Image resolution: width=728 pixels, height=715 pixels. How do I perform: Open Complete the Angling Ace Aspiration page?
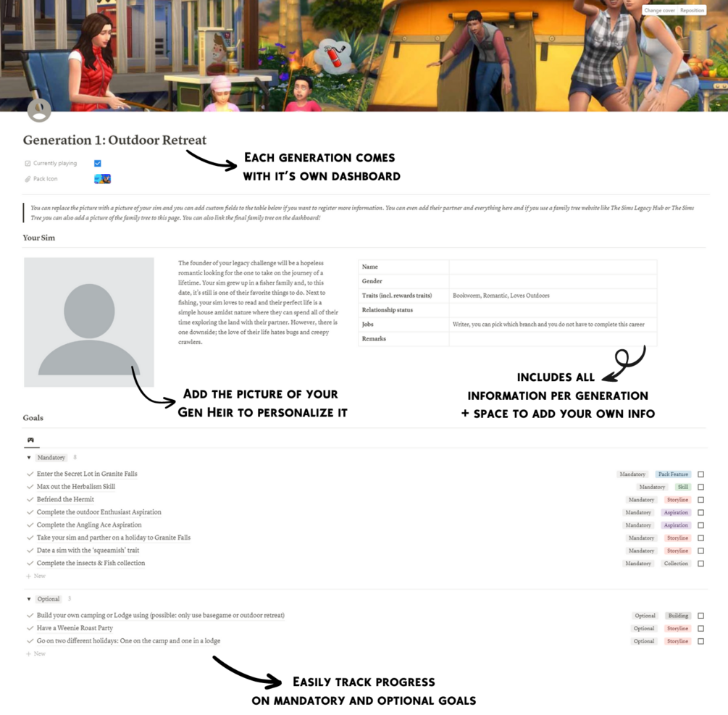coord(89,525)
